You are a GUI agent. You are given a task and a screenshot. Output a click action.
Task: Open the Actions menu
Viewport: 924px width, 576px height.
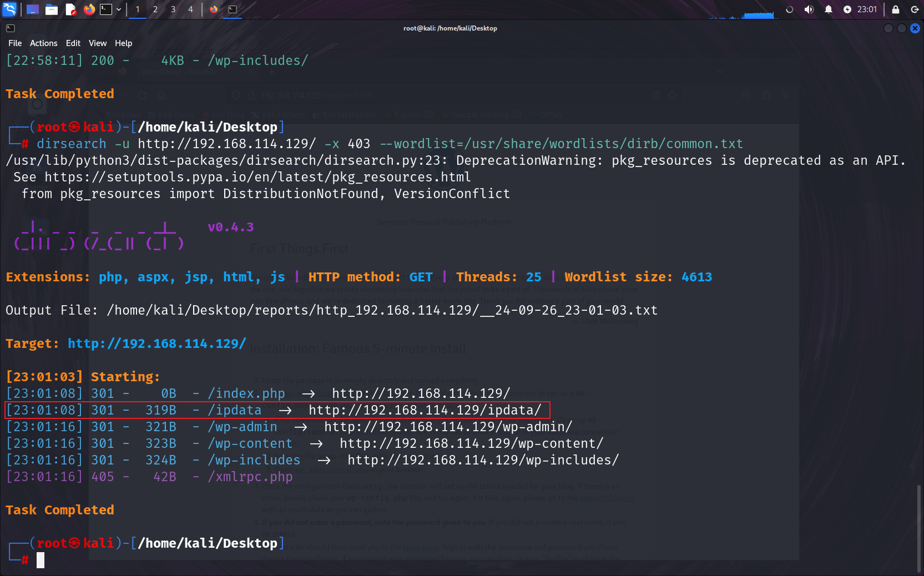point(44,43)
